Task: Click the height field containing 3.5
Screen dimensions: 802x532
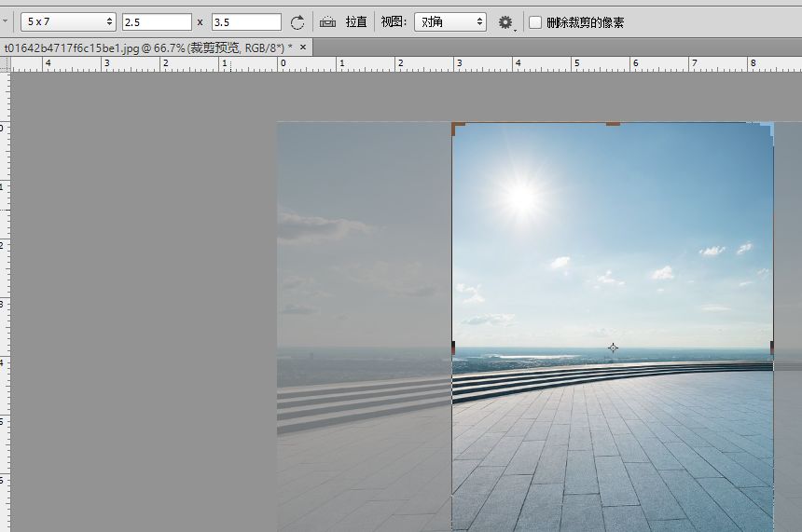Action: point(246,21)
